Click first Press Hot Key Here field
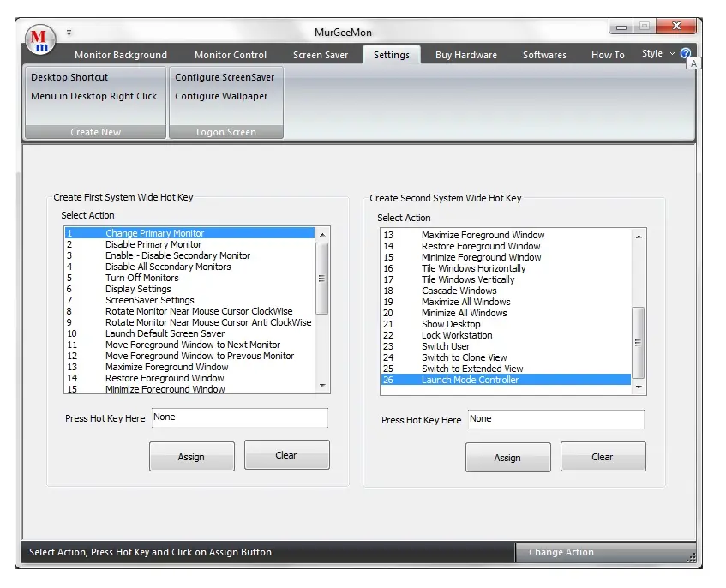 (239, 417)
